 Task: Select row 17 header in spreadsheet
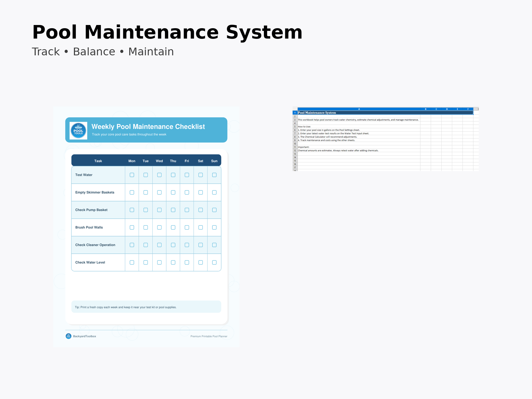tap(295, 168)
